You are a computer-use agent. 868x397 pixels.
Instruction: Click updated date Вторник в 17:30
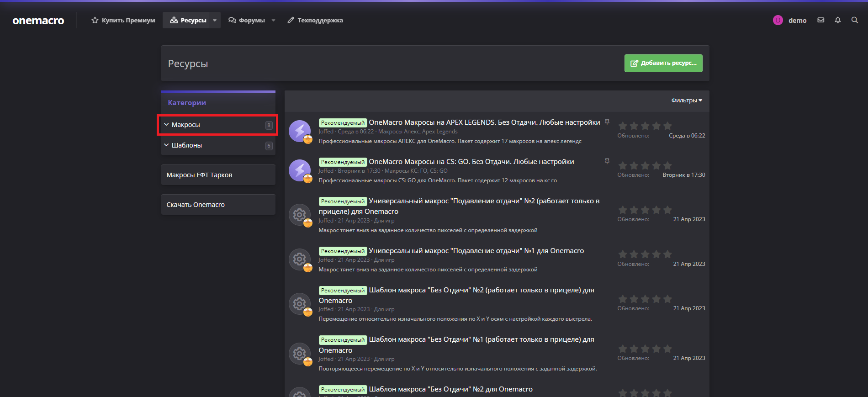point(684,175)
